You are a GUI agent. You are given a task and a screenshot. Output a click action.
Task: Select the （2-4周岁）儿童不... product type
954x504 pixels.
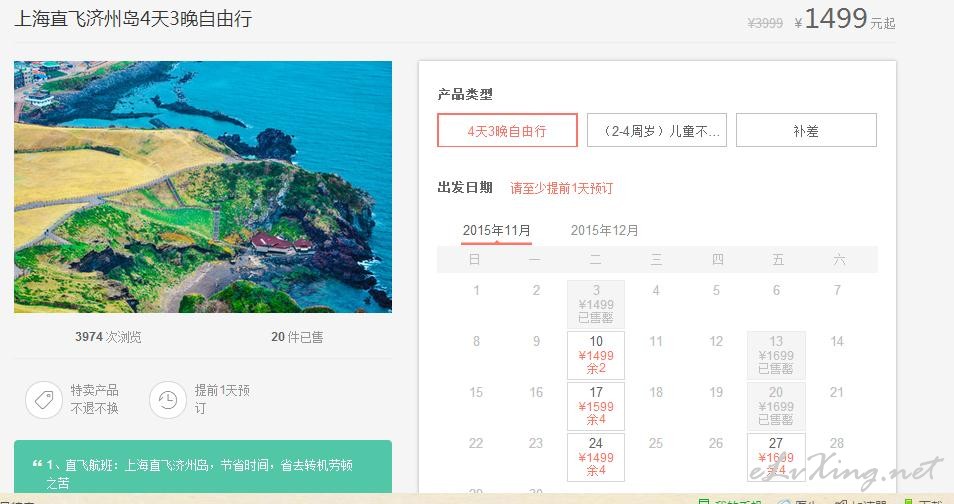click(x=656, y=130)
